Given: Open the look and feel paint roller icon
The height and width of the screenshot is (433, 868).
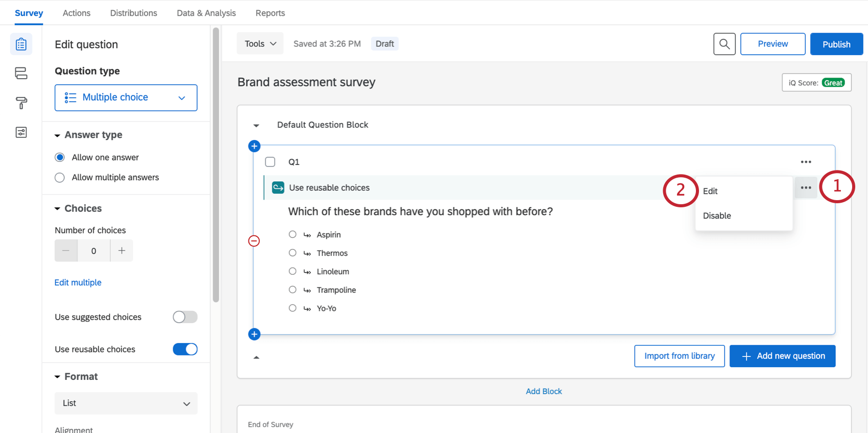Looking at the screenshot, I should [x=21, y=103].
